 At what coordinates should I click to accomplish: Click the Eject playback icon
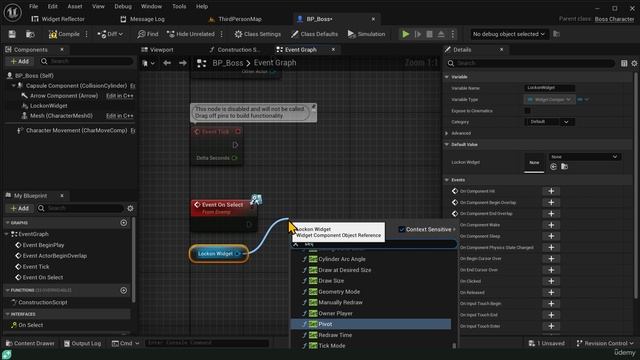tap(441, 34)
